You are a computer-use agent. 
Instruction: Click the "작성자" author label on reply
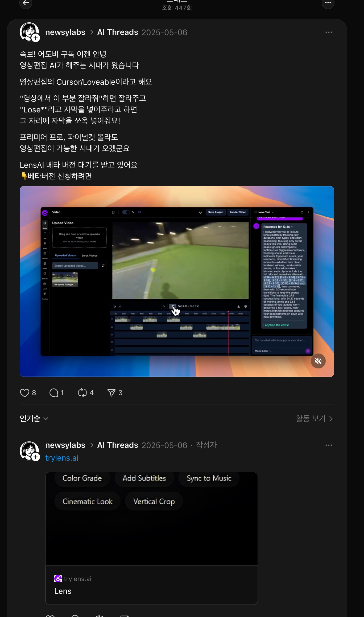pos(206,445)
